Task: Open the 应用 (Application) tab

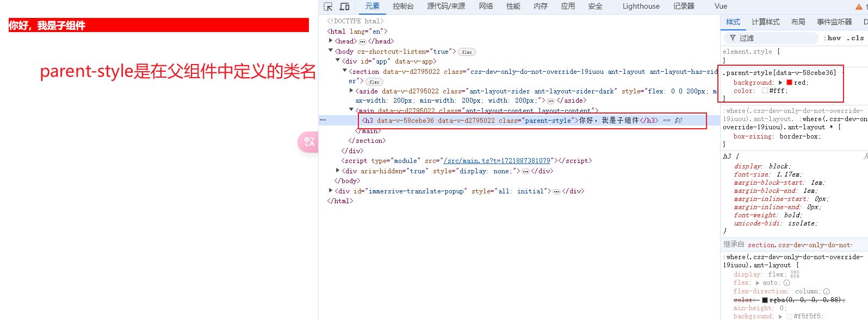Action: pyautogui.click(x=568, y=7)
